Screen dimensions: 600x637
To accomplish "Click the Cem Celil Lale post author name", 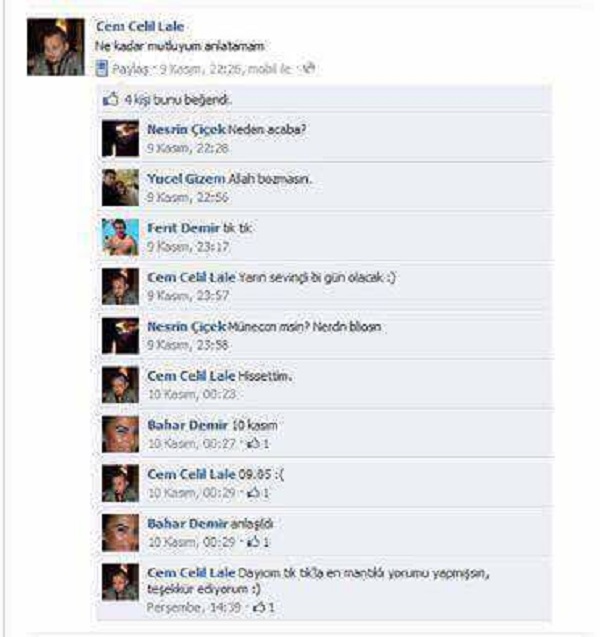I will [x=140, y=27].
